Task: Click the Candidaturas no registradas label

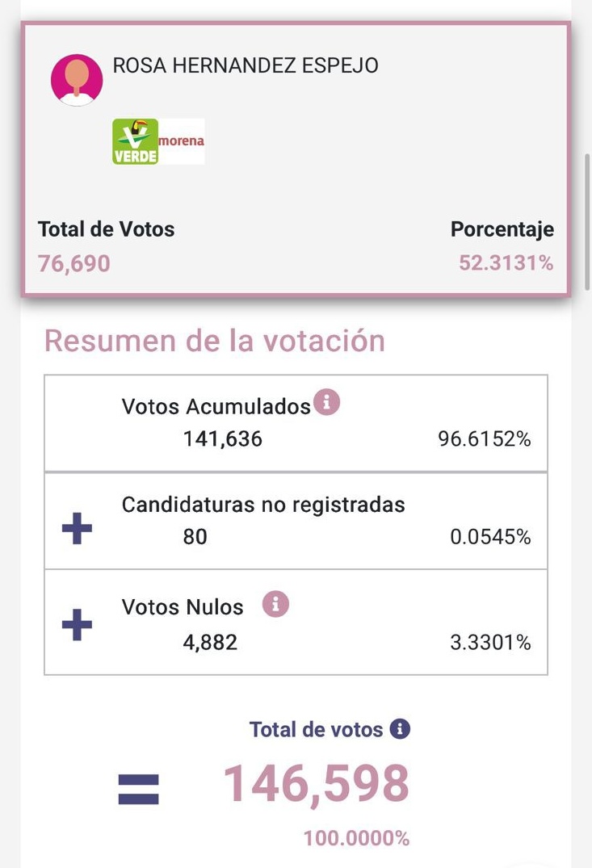Action: coord(263,505)
